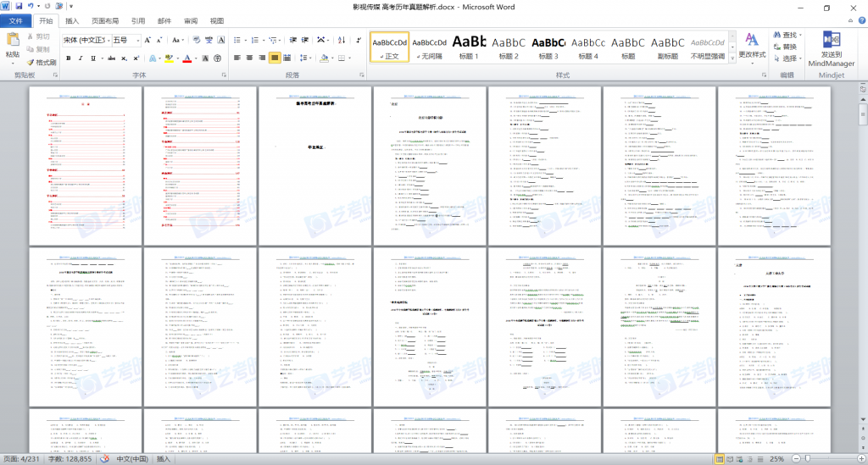This screenshot has width=868, height=465.
Task: Toggle bold formatting
Action: (x=69, y=58)
